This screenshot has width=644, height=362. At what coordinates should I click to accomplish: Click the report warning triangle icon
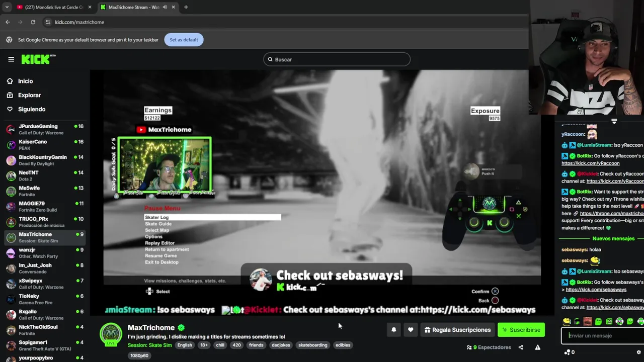click(537, 347)
